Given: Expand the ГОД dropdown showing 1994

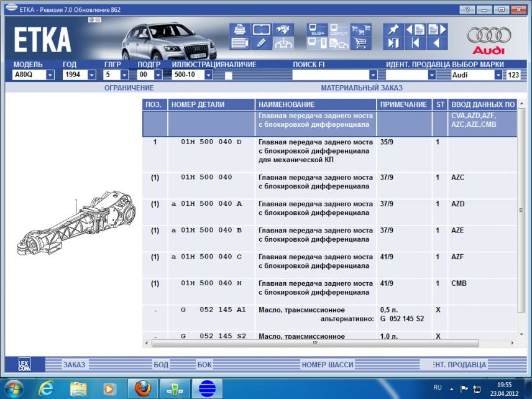Looking at the screenshot, I should click(91, 75).
